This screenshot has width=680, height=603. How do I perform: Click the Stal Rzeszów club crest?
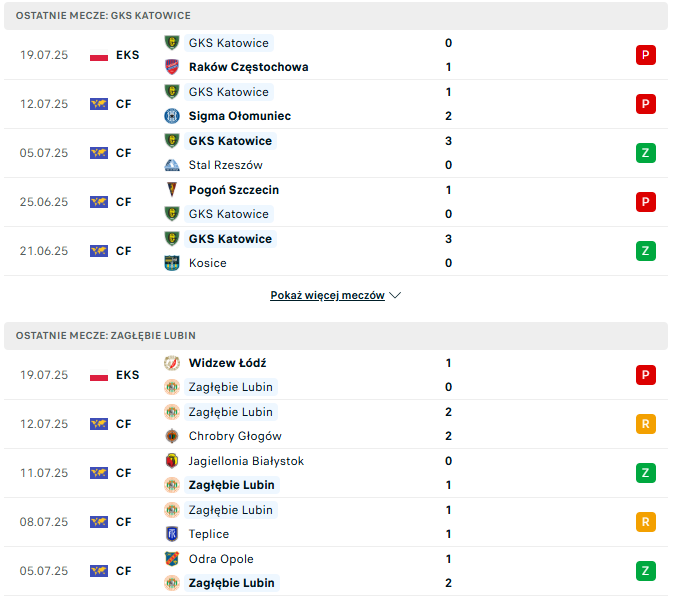pos(174,167)
